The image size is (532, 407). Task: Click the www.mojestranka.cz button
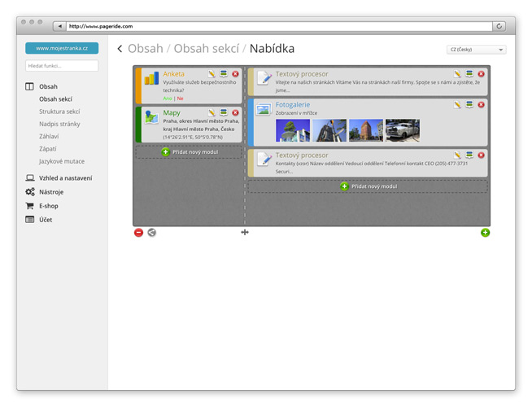tap(62, 49)
